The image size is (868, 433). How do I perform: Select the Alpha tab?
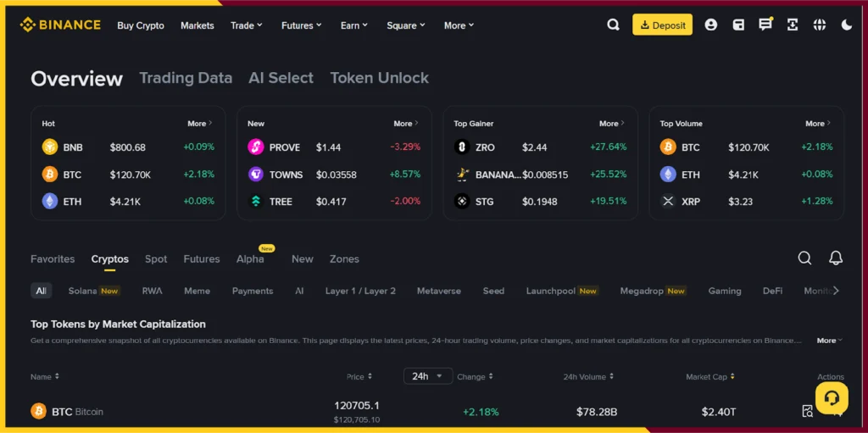coord(250,258)
